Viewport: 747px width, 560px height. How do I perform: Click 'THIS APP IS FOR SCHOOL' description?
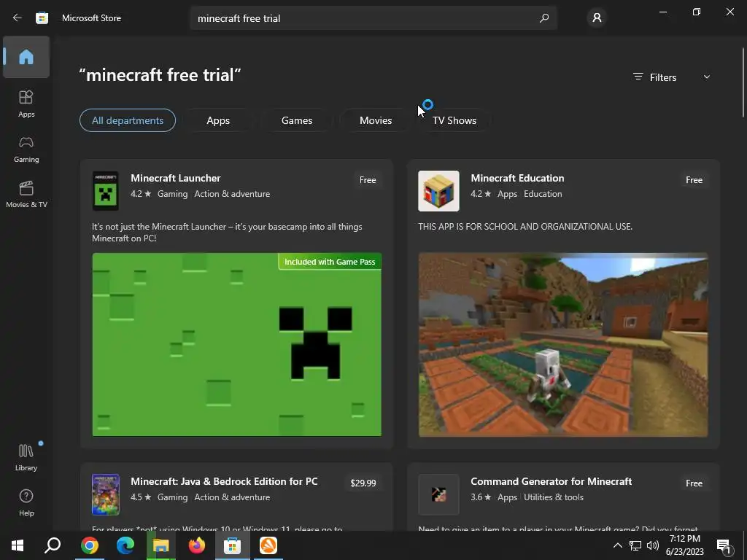525,227
